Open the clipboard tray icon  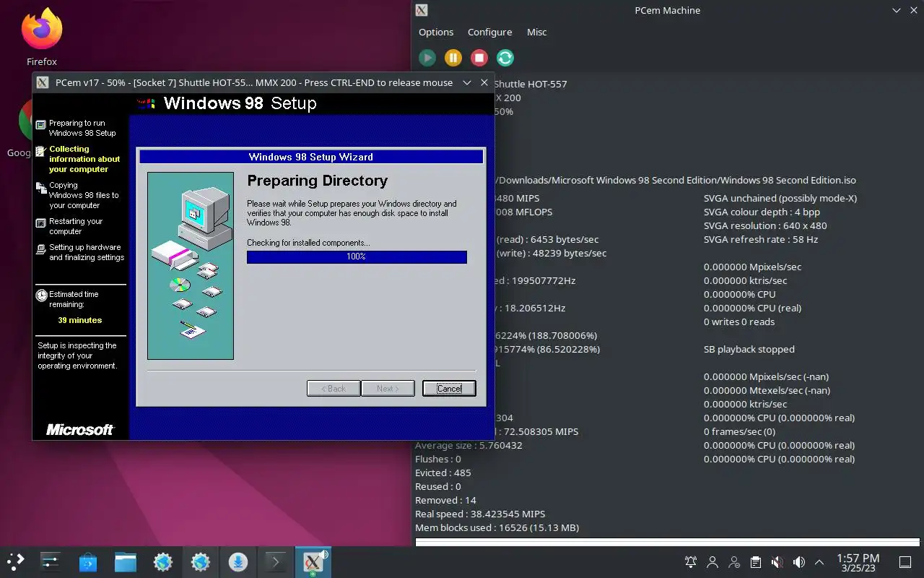coord(756,562)
